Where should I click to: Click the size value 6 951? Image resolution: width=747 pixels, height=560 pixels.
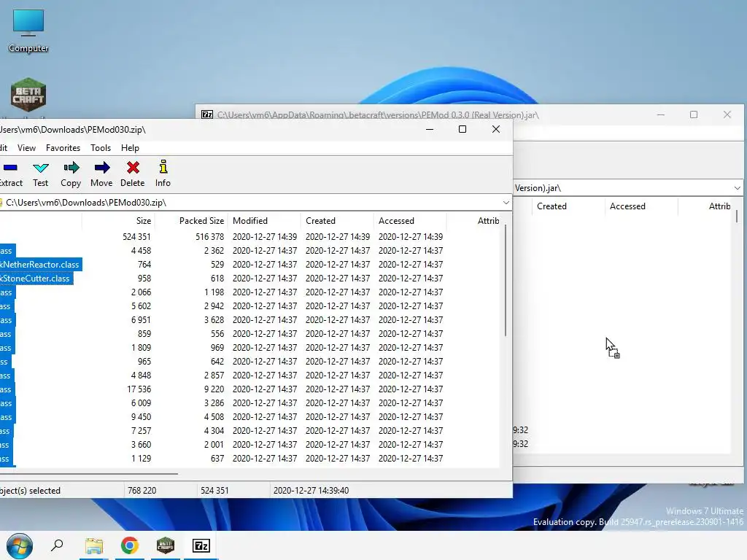[x=141, y=320]
